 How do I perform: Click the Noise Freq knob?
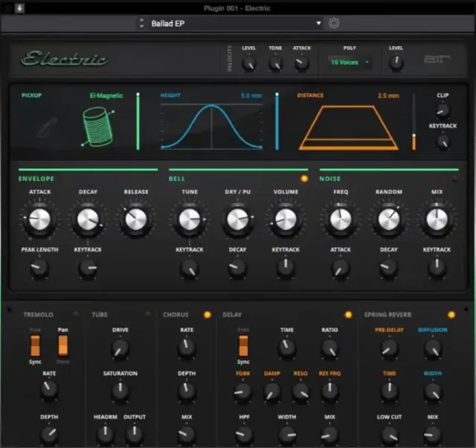tap(341, 220)
